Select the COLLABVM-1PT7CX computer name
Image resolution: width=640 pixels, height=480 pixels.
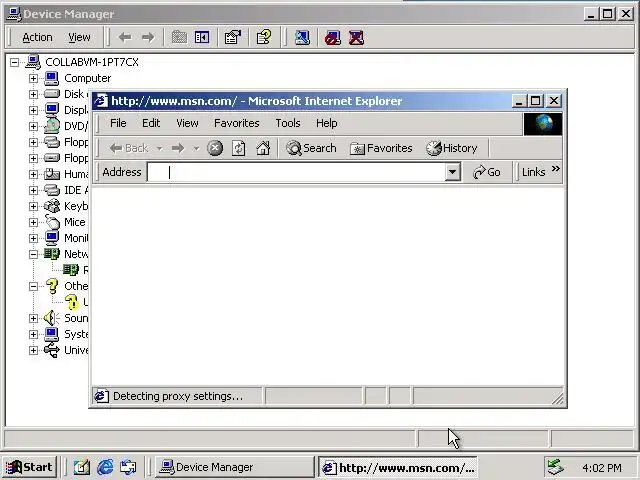coord(92,62)
